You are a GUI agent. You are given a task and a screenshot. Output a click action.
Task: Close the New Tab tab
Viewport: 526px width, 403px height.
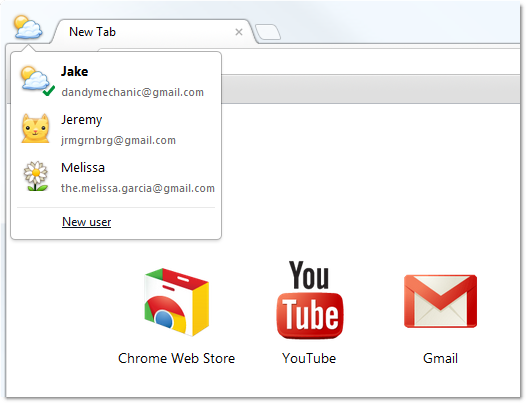(239, 32)
